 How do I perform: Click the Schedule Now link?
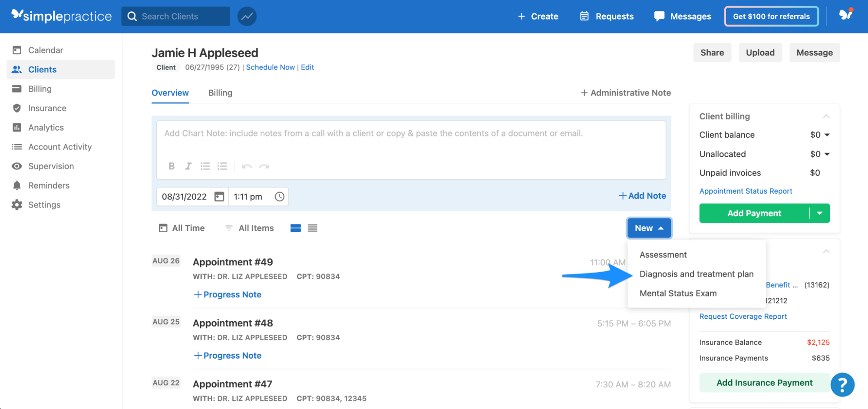270,67
